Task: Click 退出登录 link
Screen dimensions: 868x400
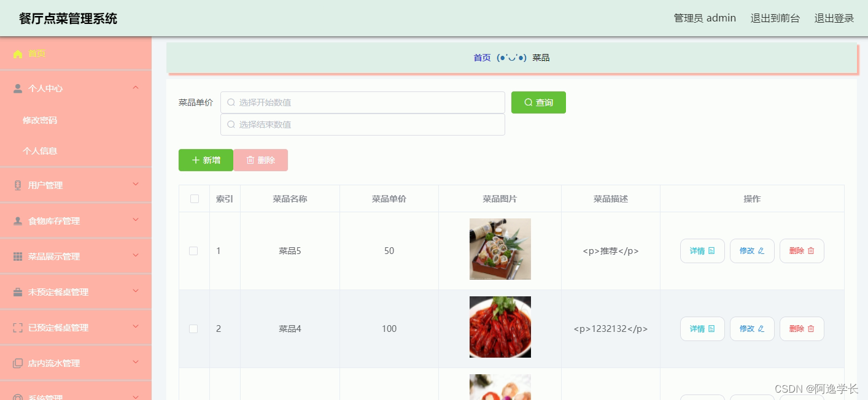Action: (834, 18)
